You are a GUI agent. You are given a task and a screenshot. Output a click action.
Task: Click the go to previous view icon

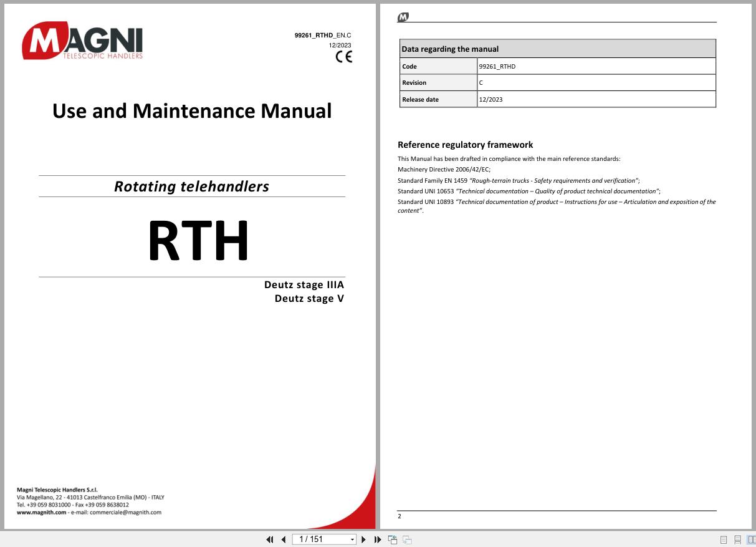[393, 540]
